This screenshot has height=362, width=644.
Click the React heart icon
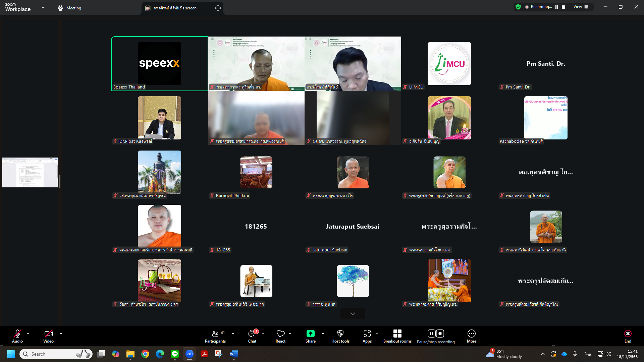point(280,334)
